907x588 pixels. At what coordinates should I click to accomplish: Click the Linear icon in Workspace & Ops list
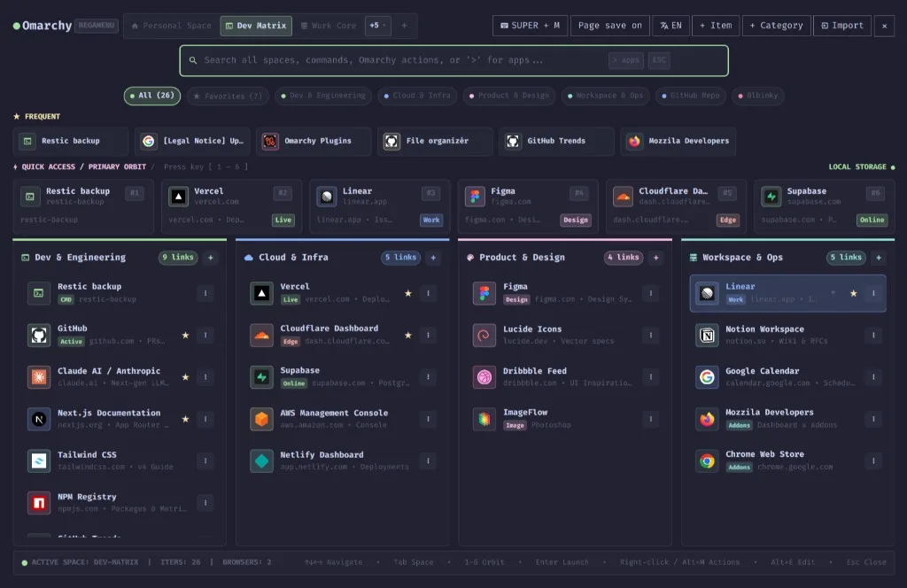(707, 293)
